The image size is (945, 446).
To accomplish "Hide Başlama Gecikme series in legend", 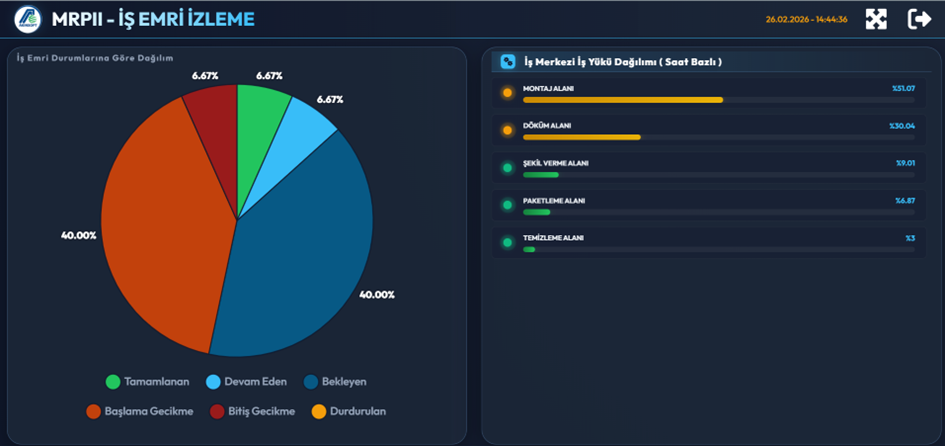I will 140,411.
